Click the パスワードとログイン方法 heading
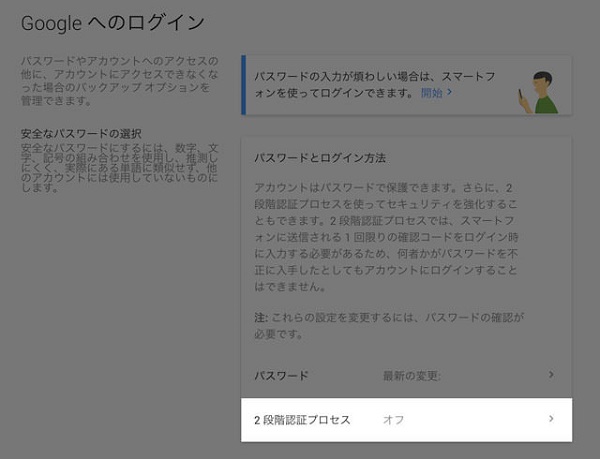 point(320,158)
